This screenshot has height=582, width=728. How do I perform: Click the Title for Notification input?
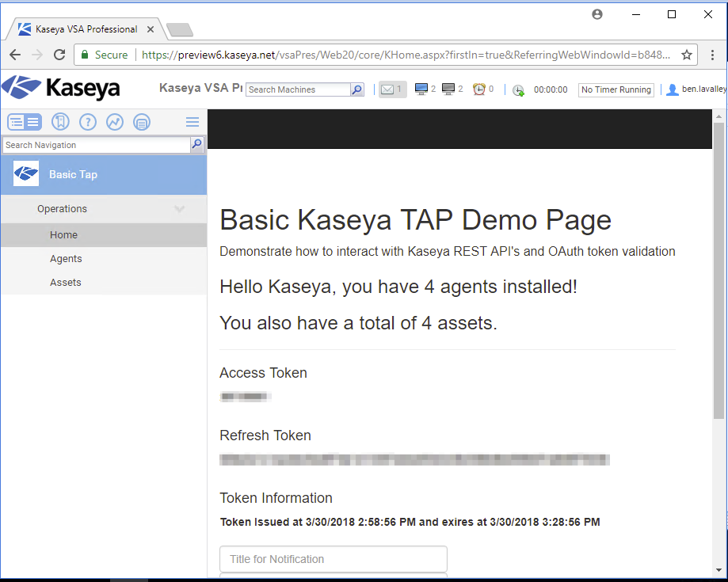coord(334,559)
